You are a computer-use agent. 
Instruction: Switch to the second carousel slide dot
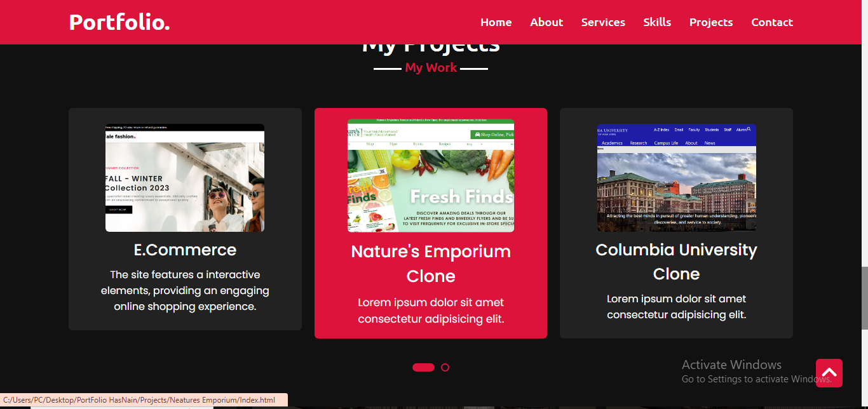[x=445, y=367]
